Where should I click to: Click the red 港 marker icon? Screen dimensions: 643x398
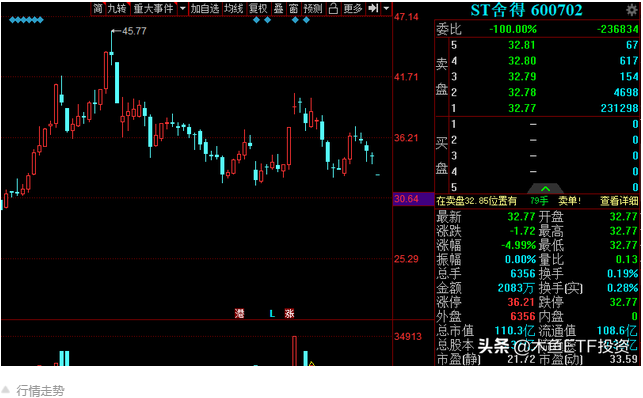239,314
